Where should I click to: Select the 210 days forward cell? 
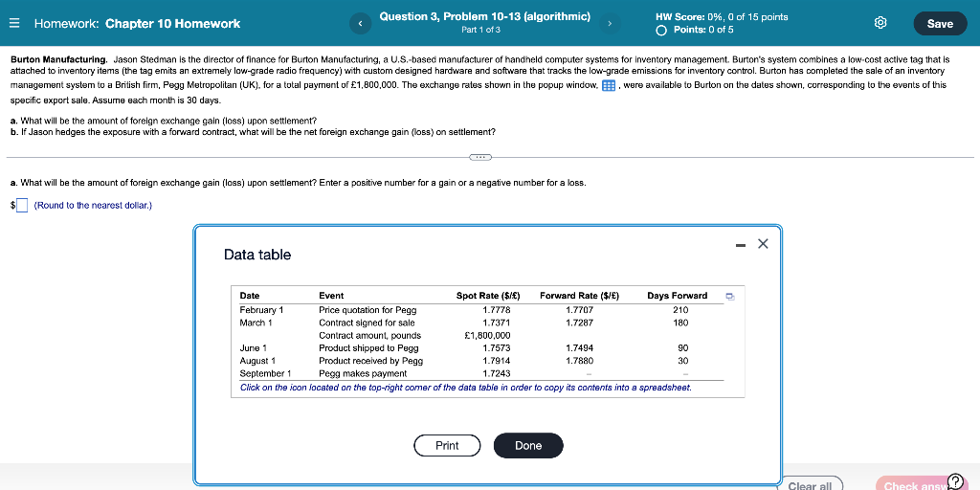pos(680,309)
